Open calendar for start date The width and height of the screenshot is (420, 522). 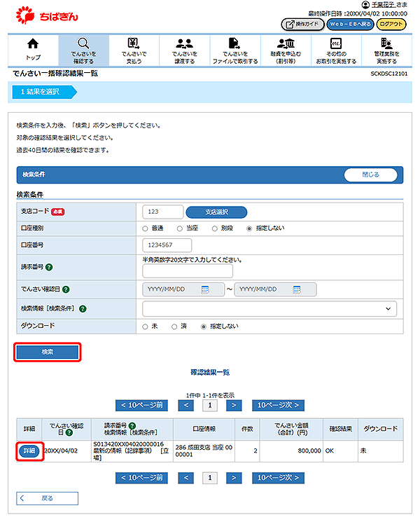point(205,289)
